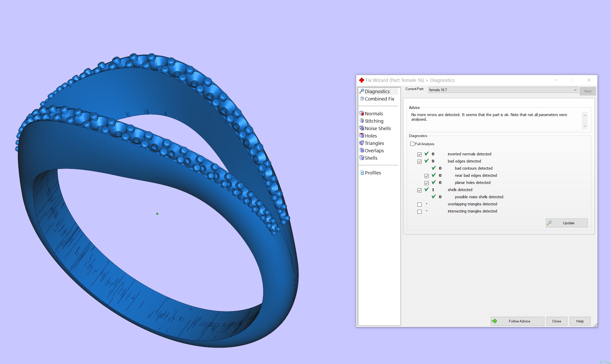Enable the Full Analysis checkbox
The height and width of the screenshot is (364, 611).
412,144
